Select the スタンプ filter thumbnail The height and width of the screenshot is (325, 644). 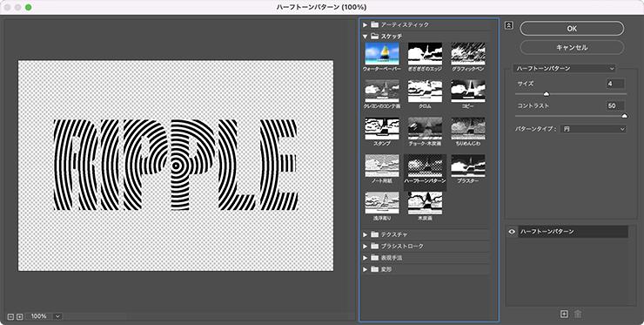pyautogui.click(x=382, y=128)
